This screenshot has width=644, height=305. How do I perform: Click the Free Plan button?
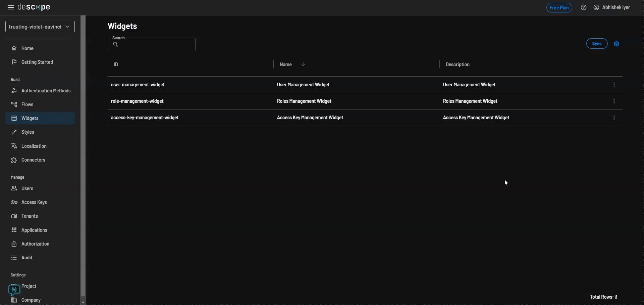pos(559,7)
